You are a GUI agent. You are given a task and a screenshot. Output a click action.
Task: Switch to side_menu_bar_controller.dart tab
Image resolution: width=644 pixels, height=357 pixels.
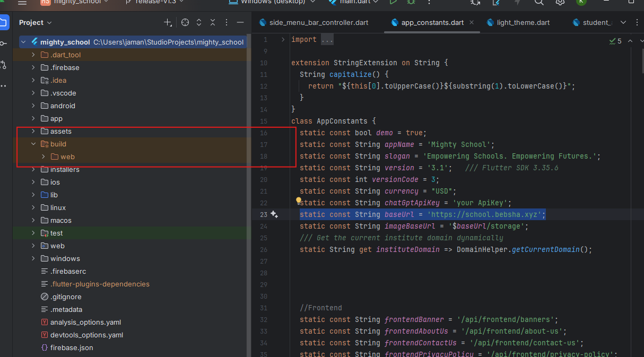coord(318,22)
